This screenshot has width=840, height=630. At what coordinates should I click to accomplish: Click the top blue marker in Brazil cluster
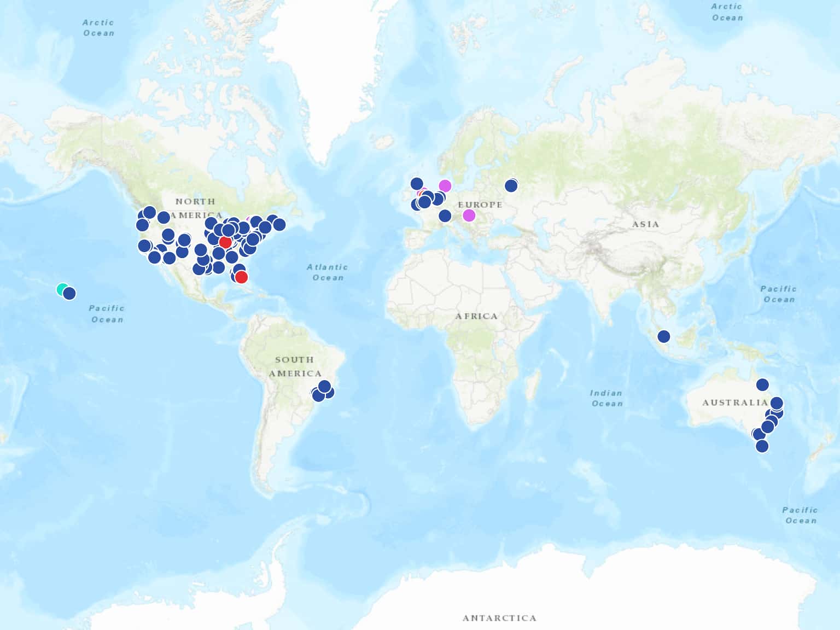click(324, 387)
